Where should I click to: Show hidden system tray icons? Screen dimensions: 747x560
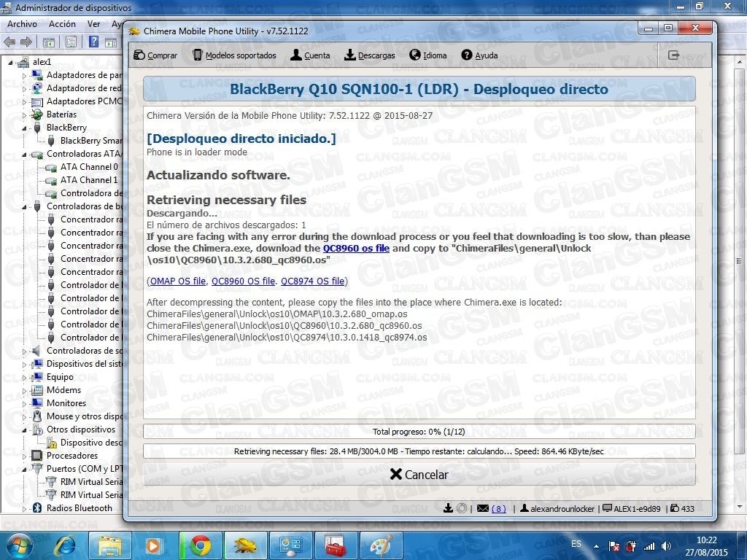(596, 546)
